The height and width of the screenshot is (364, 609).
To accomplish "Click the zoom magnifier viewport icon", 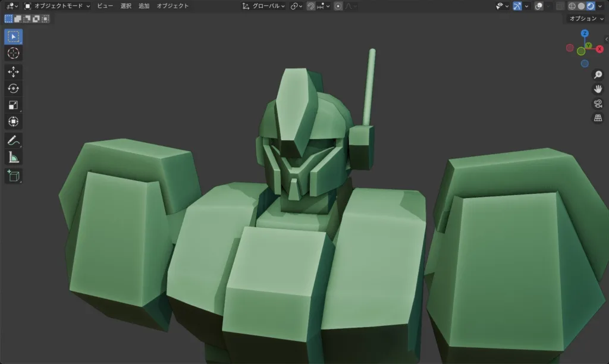I will [x=598, y=75].
